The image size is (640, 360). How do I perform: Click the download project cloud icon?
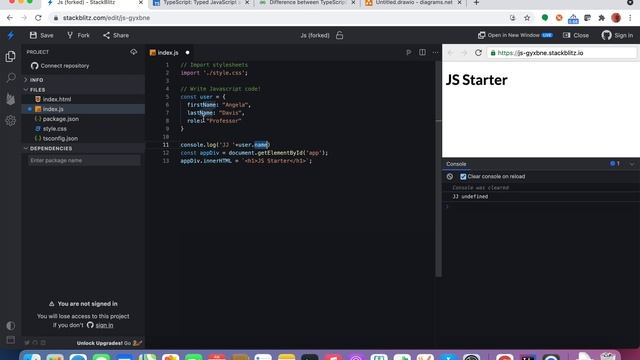133,52
